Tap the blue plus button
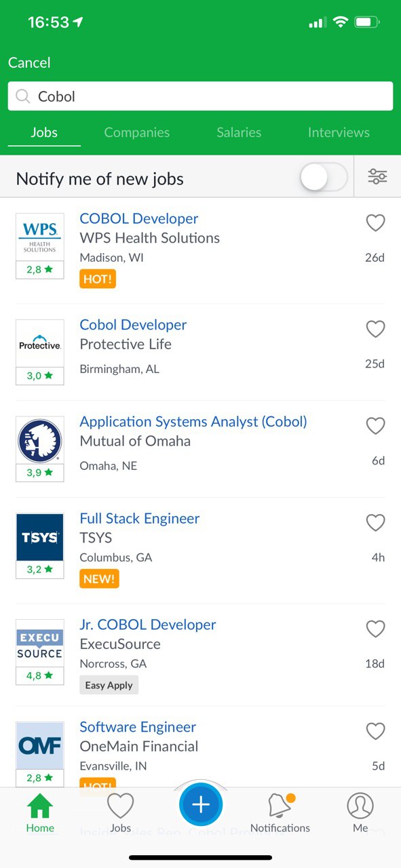The height and width of the screenshot is (868, 401). (x=201, y=805)
